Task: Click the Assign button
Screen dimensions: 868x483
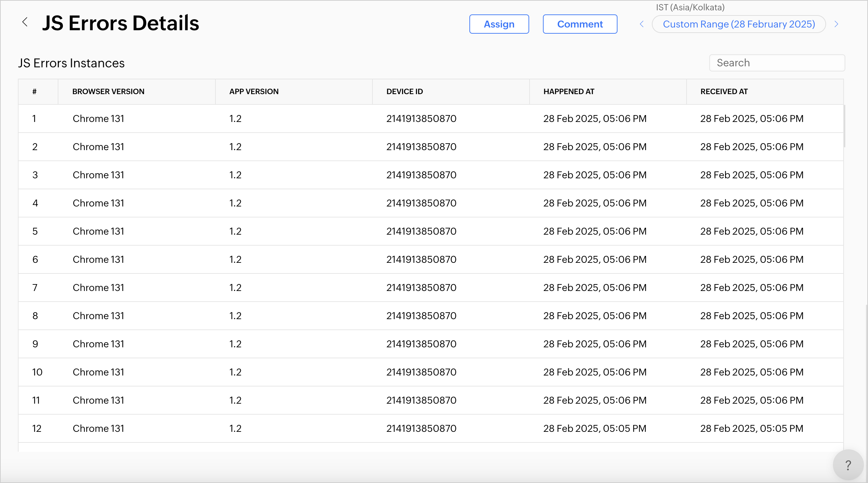Action: (x=499, y=24)
